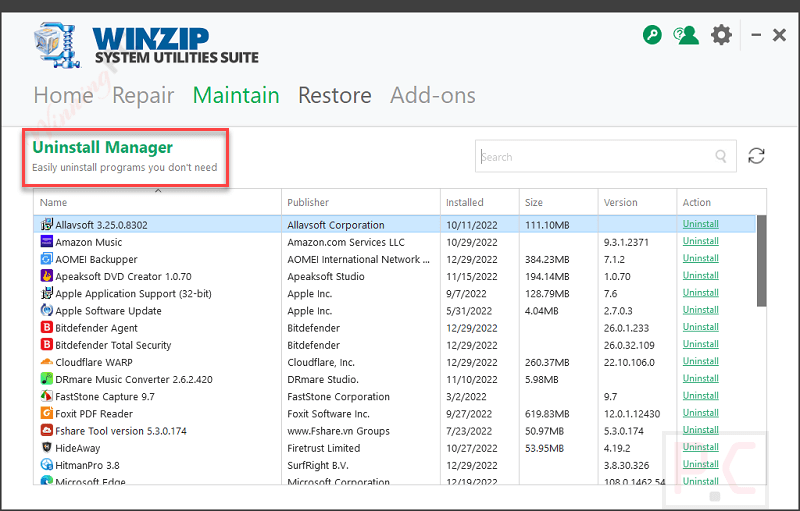Uninstall Allavsoft 3.25.0.8302
The height and width of the screenshot is (511, 800).
coord(700,224)
